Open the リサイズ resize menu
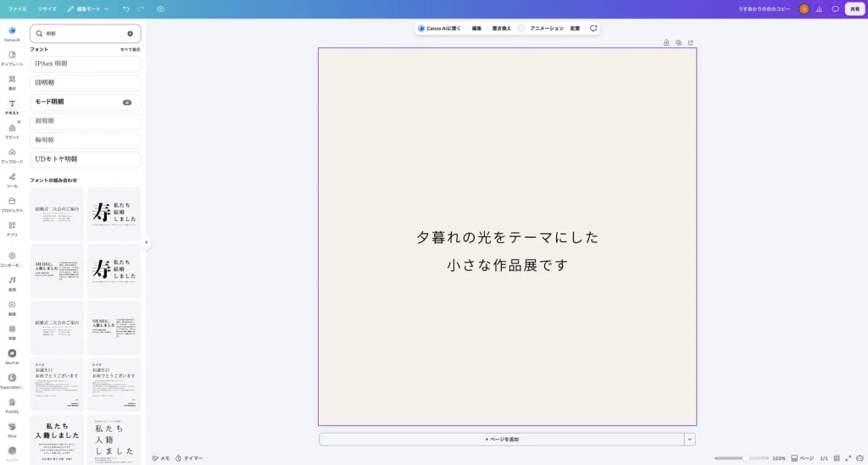 click(47, 8)
